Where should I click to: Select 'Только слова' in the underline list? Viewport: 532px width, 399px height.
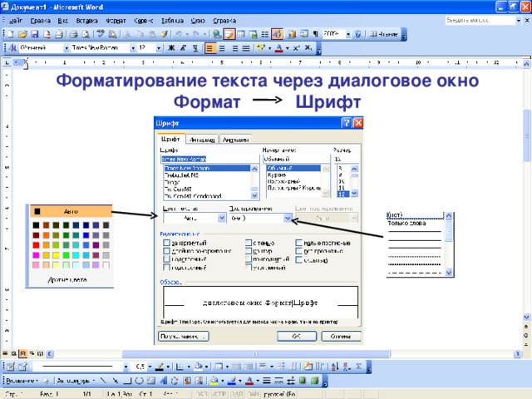click(x=407, y=223)
